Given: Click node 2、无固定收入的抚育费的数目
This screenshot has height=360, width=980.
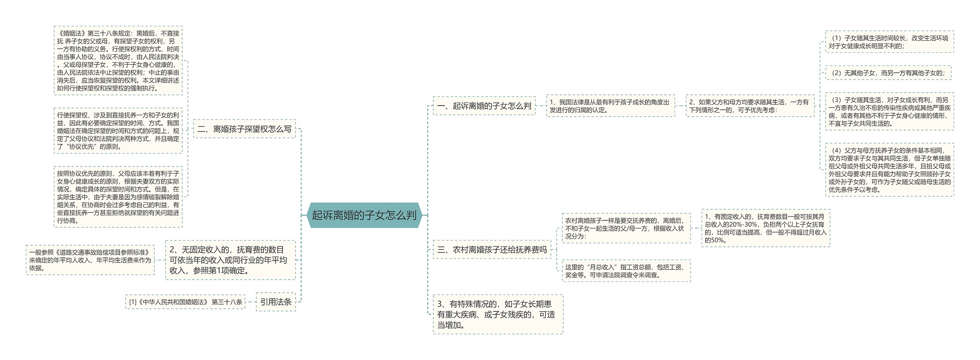Looking at the screenshot, I should (231, 263).
